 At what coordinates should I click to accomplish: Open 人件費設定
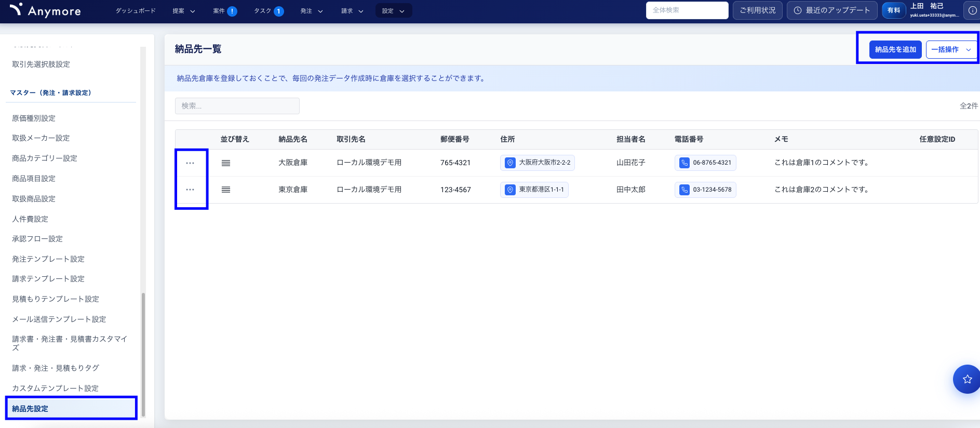click(30, 219)
